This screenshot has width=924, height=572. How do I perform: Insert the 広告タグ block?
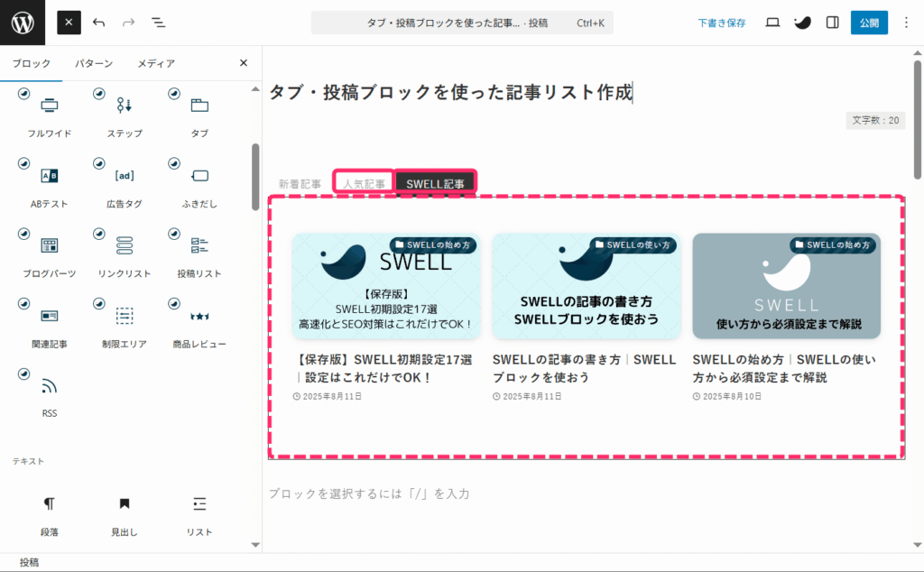[125, 185]
